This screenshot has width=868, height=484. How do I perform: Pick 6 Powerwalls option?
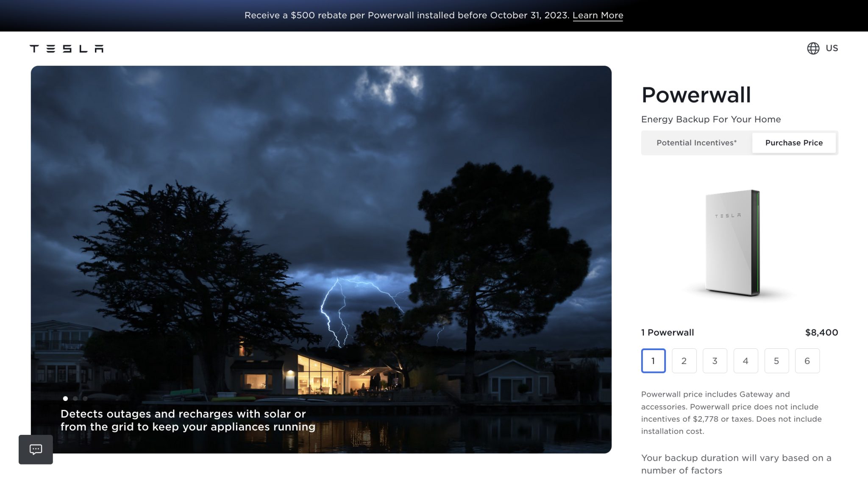pos(807,361)
